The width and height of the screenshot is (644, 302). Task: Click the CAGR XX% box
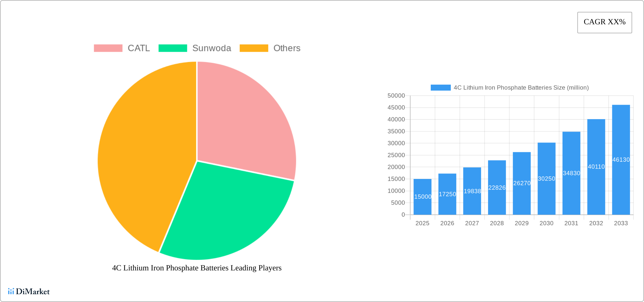[x=604, y=22]
